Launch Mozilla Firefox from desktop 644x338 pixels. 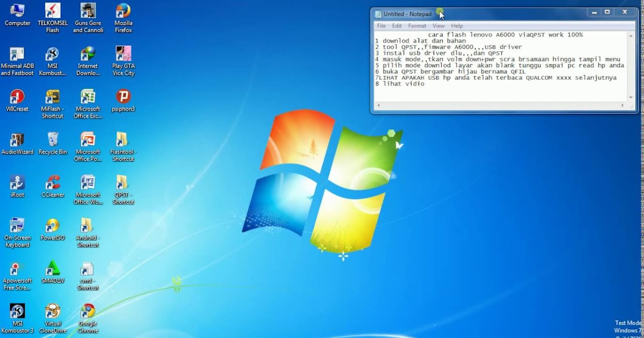coord(123,18)
